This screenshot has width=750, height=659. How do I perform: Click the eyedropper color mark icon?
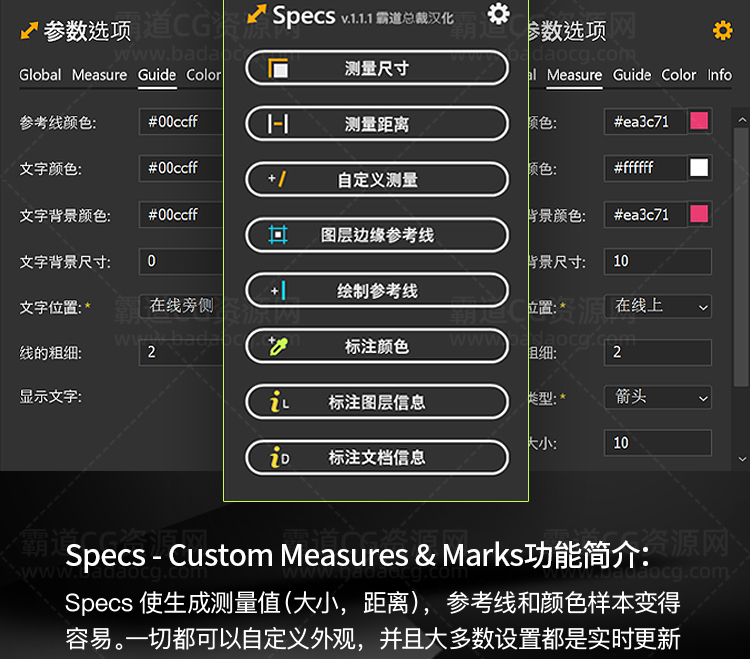(278, 346)
